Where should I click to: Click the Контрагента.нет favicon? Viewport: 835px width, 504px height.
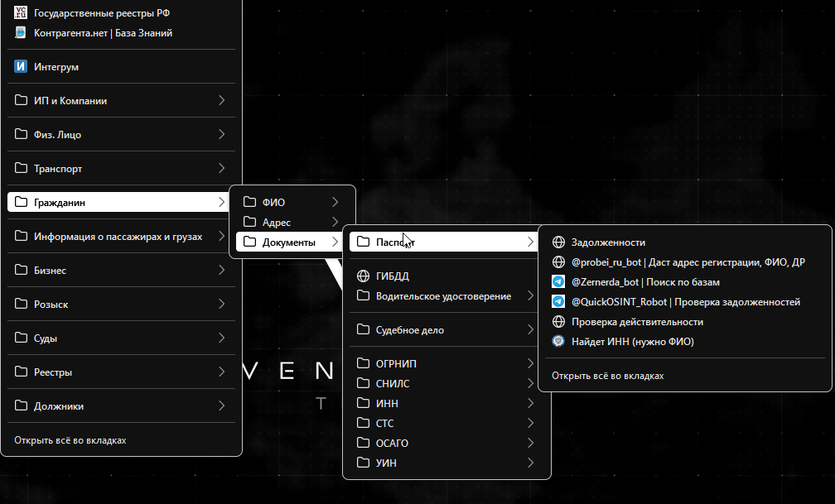20,33
